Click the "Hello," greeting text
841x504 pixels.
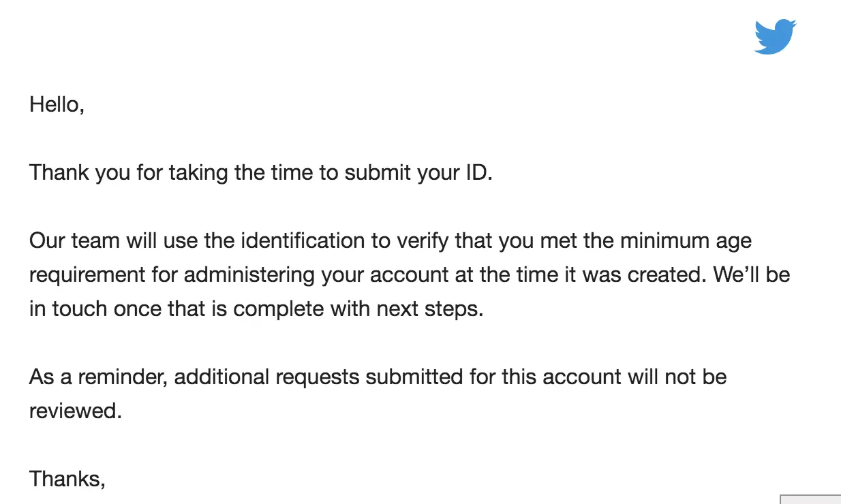pyautogui.click(x=57, y=104)
